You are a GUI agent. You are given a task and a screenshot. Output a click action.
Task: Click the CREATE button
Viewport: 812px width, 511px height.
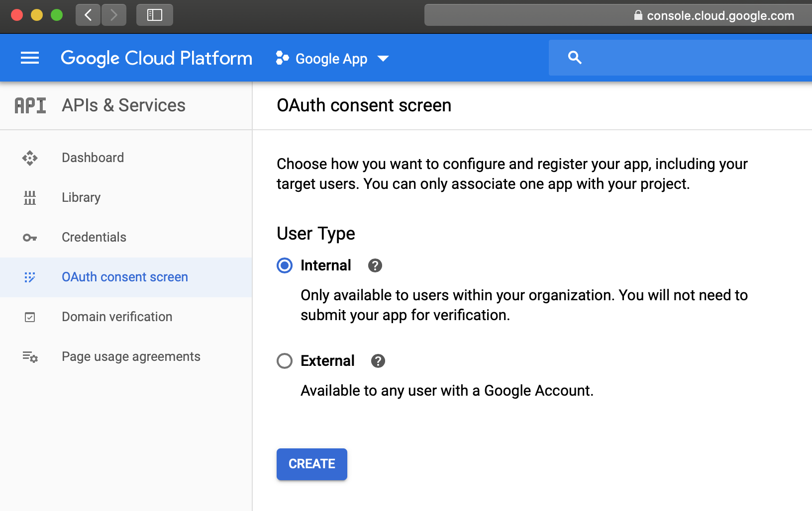(312, 464)
